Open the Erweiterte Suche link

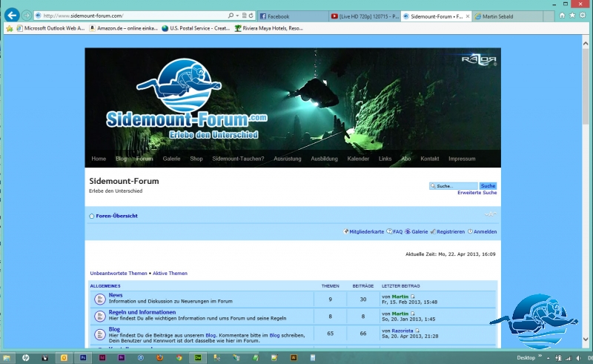point(477,193)
